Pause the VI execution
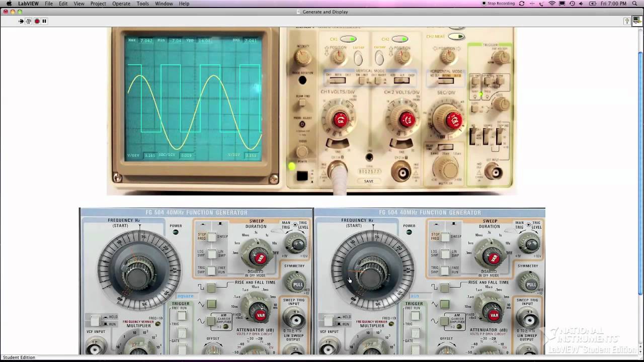The width and height of the screenshot is (644, 362). (x=44, y=21)
